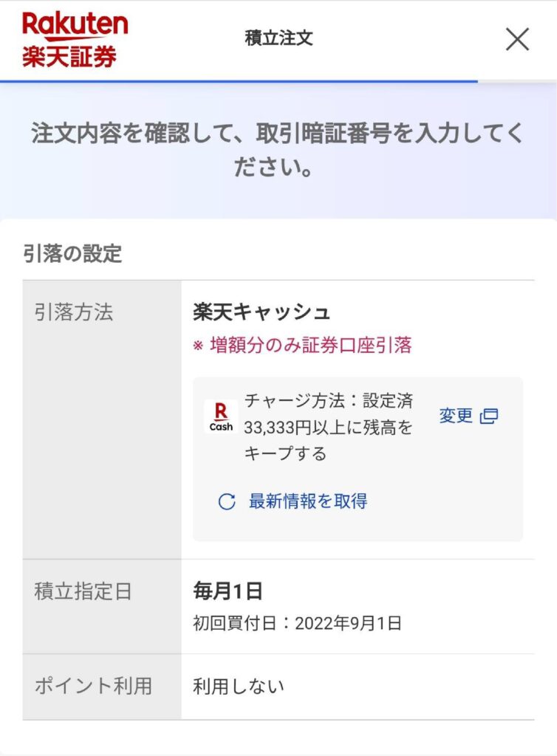Click the blue progress bar under header
The height and width of the screenshot is (756, 557).
click(x=239, y=81)
